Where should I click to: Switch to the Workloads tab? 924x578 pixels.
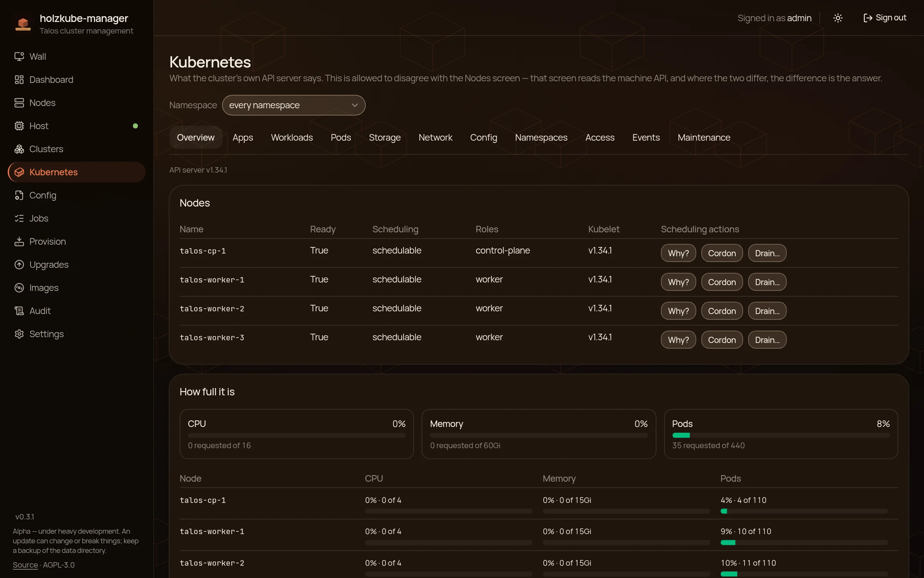pyautogui.click(x=292, y=138)
